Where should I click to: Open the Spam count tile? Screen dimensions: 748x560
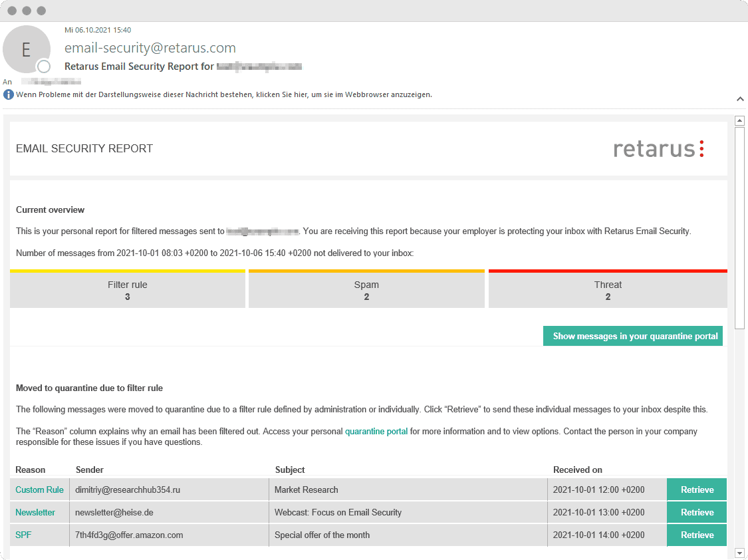point(366,289)
